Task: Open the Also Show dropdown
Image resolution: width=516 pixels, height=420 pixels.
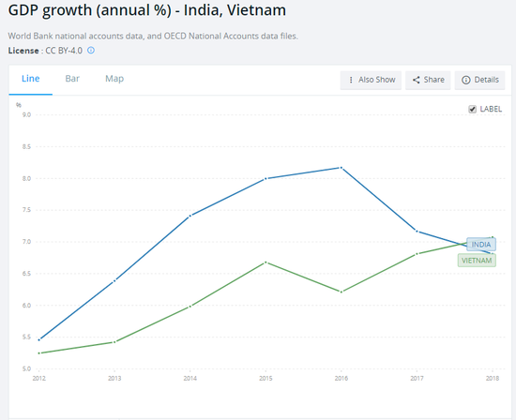Action: 371,80
